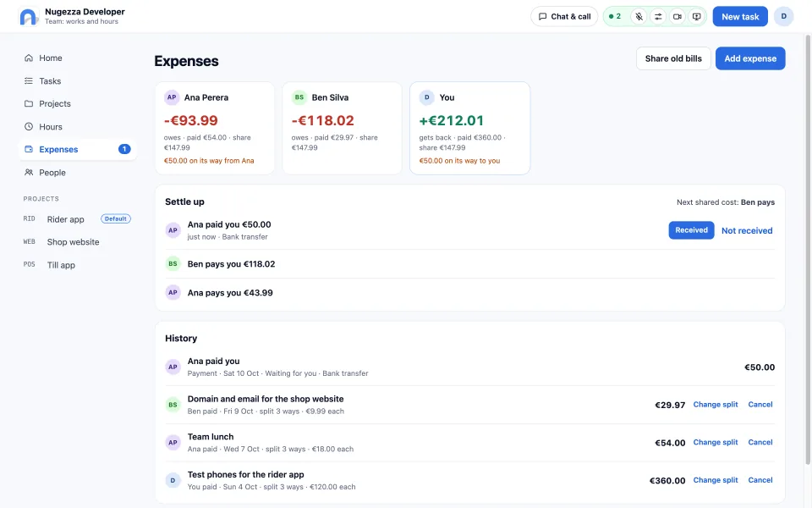
Task: Click the Ana pays you €43.99 row
Action: [x=469, y=293]
